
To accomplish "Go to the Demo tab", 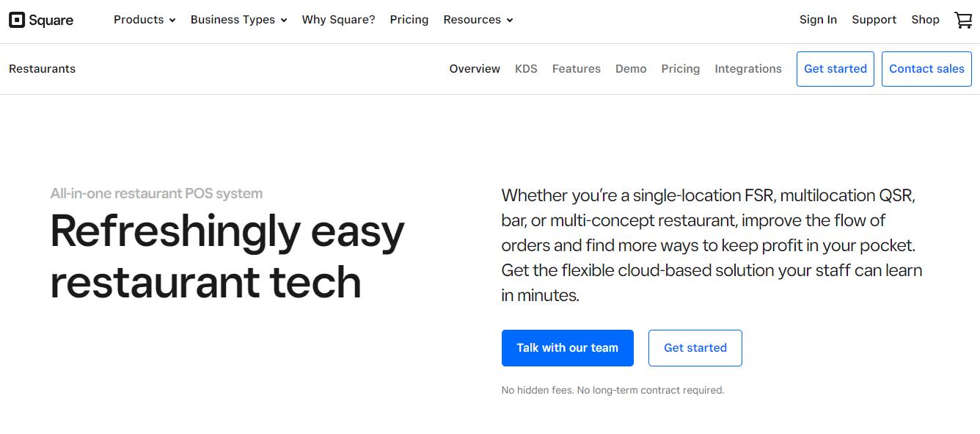I will click(x=631, y=69).
